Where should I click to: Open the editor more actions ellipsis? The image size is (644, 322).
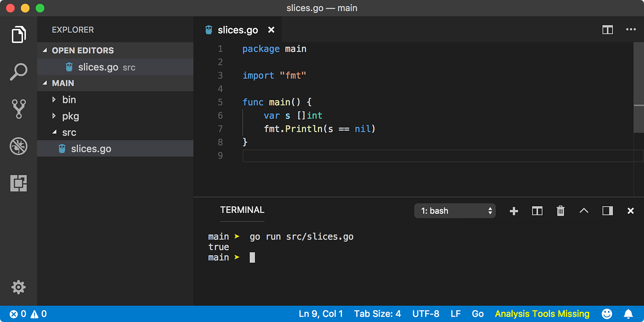coord(631,29)
